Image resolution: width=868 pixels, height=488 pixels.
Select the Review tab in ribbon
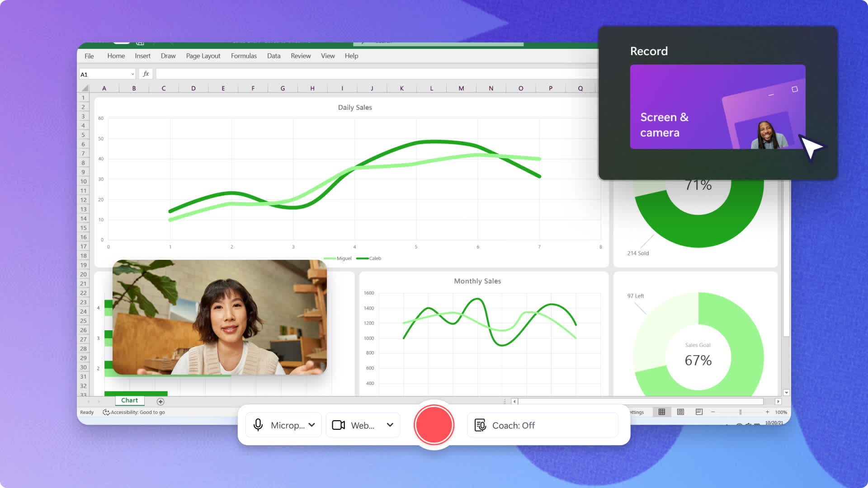(299, 56)
